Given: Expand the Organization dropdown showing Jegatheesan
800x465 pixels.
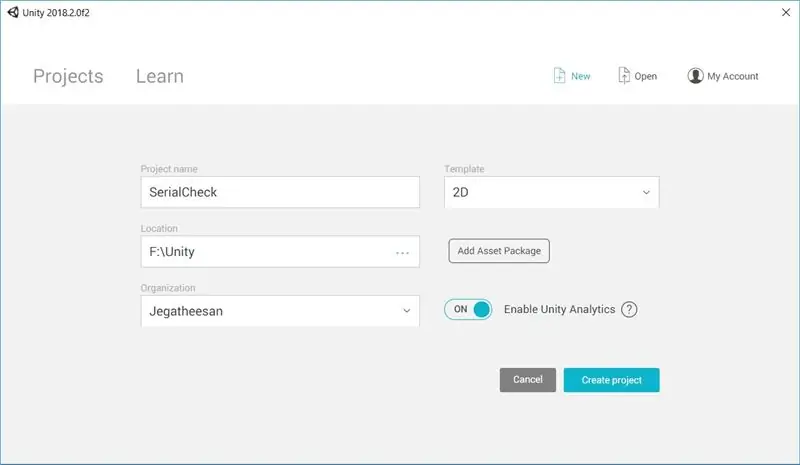Looking at the screenshot, I should pyautogui.click(x=280, y=311).
